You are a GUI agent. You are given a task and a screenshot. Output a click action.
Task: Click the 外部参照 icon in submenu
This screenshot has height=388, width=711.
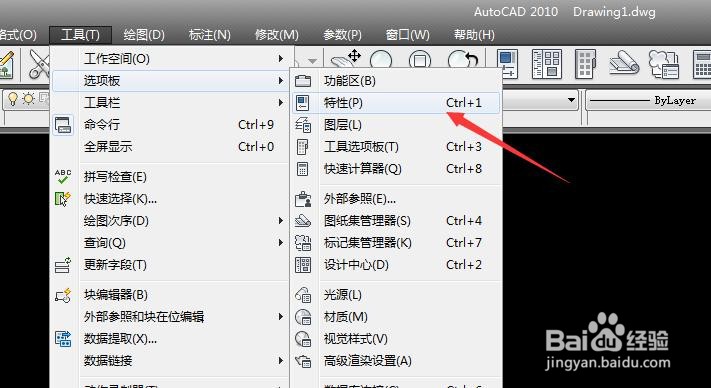(x=303, y=199)
